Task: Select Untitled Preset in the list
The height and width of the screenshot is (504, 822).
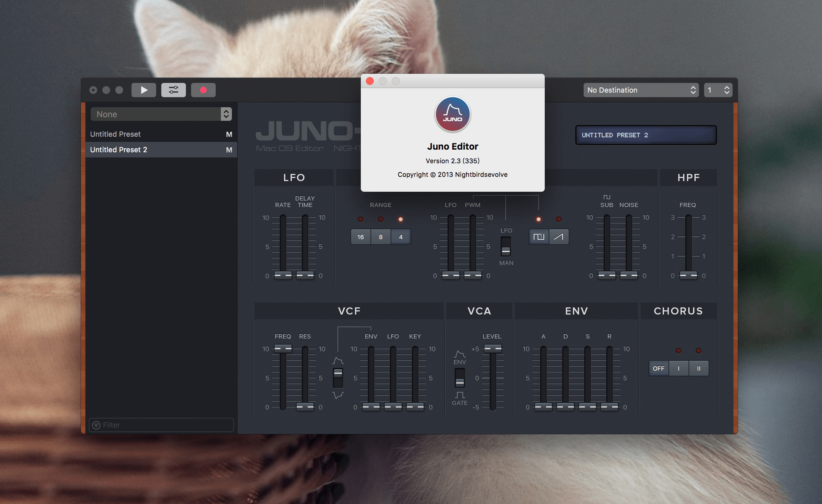Action: pos(161,134)
